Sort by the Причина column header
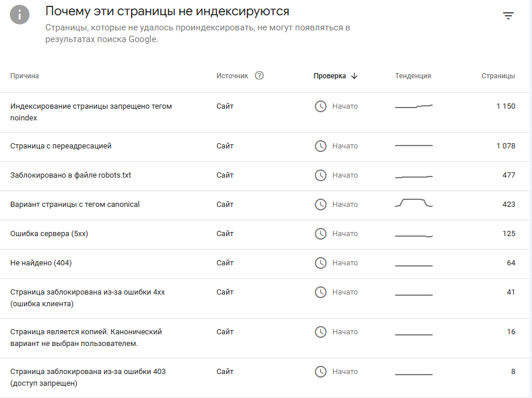This screenshot has width=532, height=398. (25, 75)
